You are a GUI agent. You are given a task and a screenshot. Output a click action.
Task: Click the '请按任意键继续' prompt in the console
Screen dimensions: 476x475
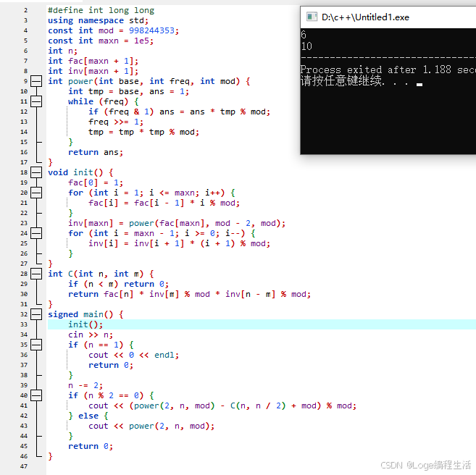pos(341,81)
